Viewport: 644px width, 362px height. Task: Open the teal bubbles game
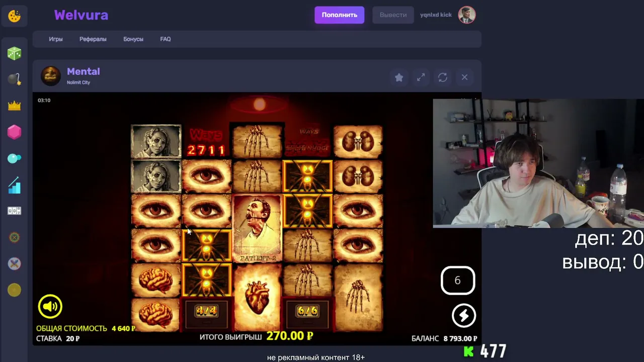[14, 158]
